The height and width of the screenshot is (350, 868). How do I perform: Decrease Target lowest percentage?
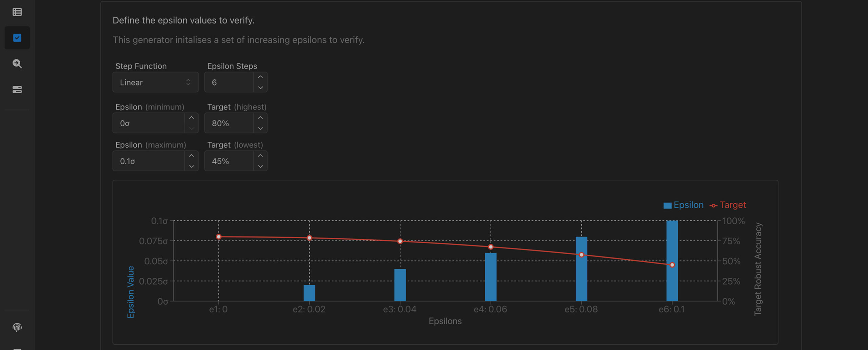point(260,166)
